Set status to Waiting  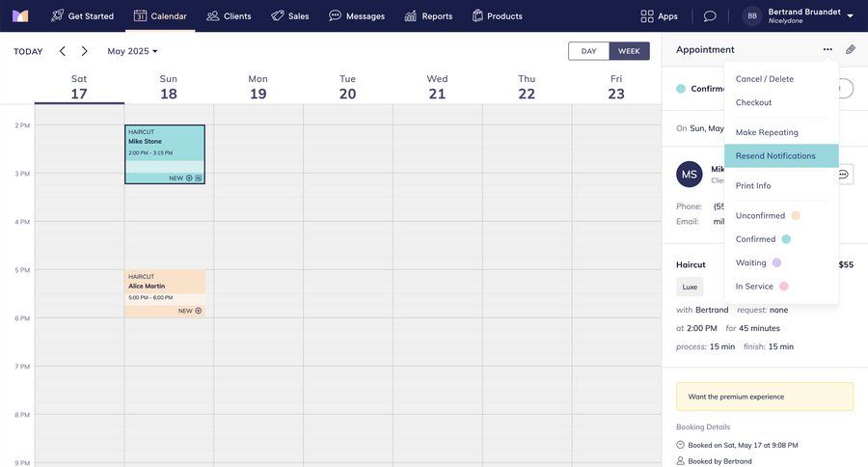pyautogui.click(x=781, y=262)
